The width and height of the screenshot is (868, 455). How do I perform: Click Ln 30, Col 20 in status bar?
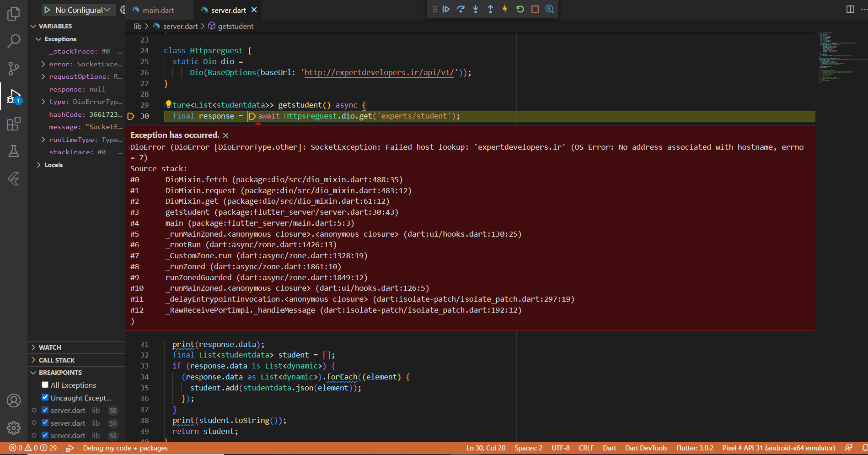486,448
